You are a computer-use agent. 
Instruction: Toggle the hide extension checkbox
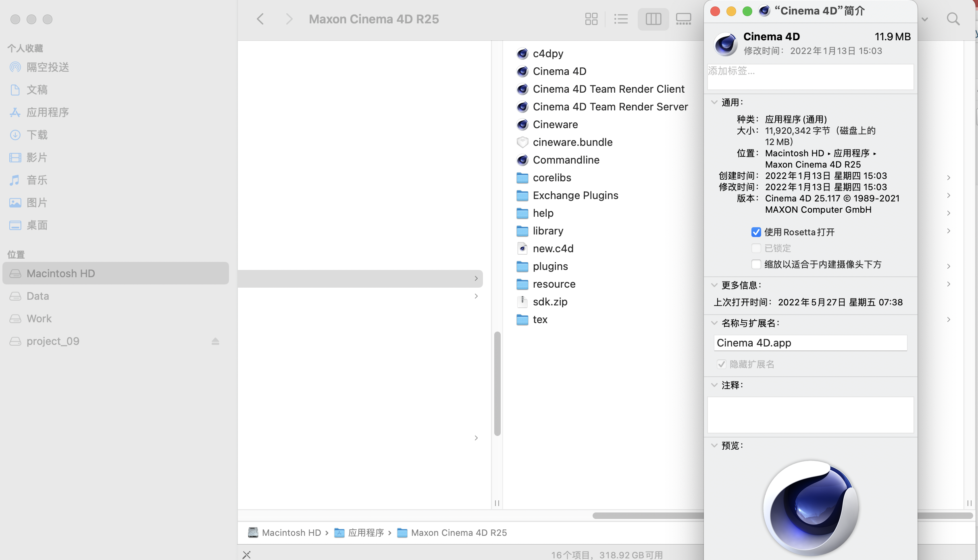(x=722, y=364)
